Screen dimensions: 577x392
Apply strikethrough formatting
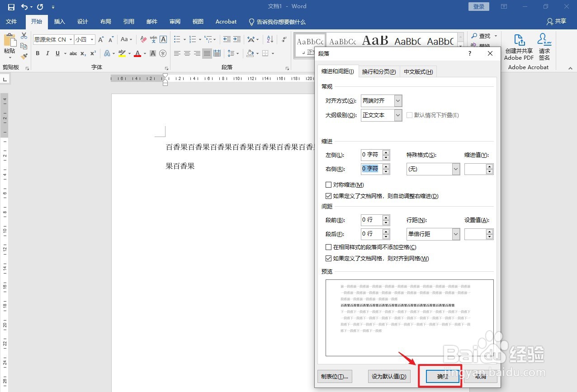[73, 53]
